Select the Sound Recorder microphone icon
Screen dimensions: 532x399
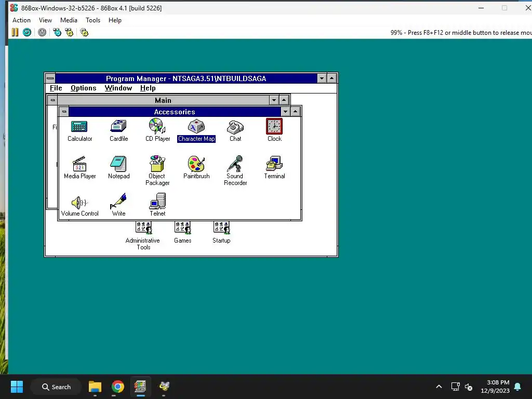235,164
